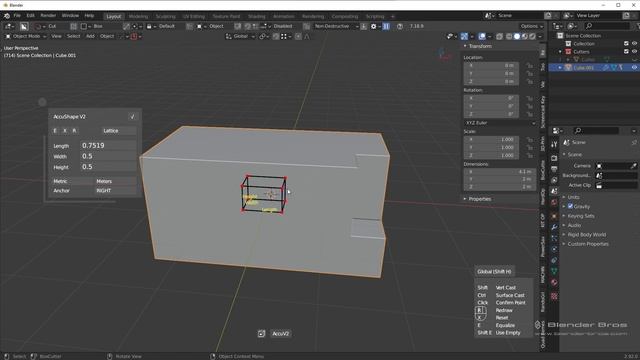Select material preview shading
640x360 pixels.
click(524, 36)
